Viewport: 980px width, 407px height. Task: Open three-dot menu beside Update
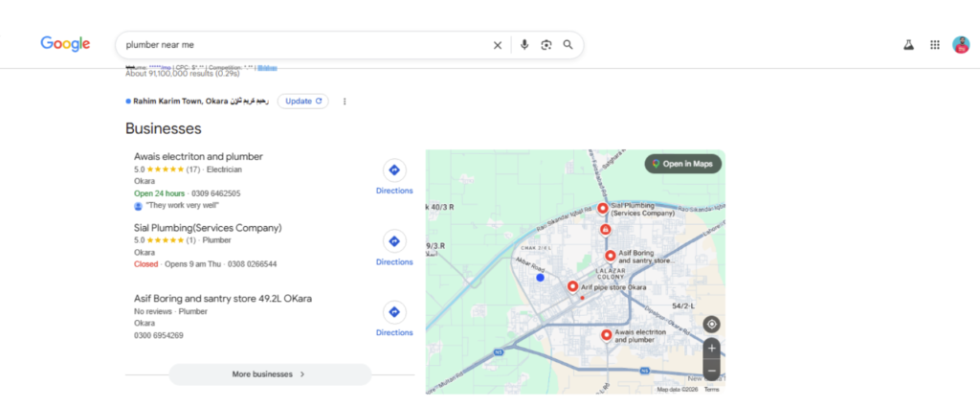tap(345, 102)
